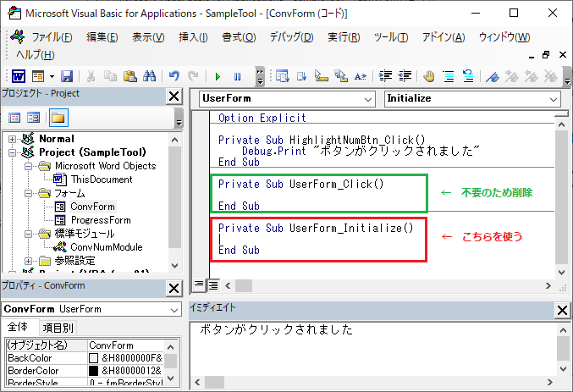Select ThisDocument in project tree
The height and width of the screenshot is (392, 573).
click(x=102, y=179)
